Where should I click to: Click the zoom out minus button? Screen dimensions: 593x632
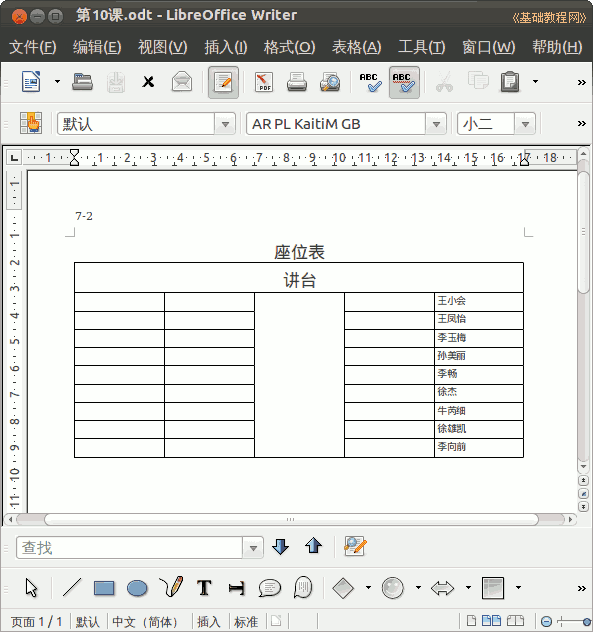pyautogui.click(x=546, y=621)
